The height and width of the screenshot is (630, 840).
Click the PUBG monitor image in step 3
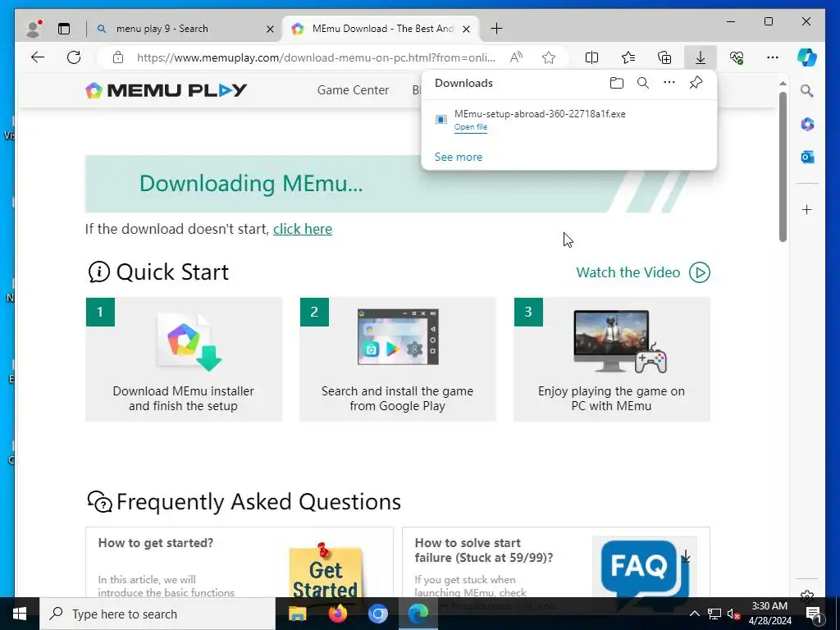(x=612, y=340)
